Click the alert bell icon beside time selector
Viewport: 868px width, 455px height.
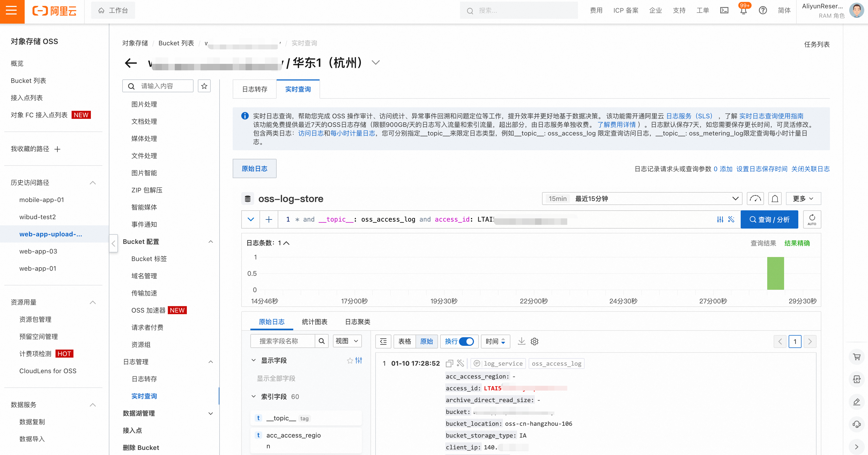tap(775, 199)
